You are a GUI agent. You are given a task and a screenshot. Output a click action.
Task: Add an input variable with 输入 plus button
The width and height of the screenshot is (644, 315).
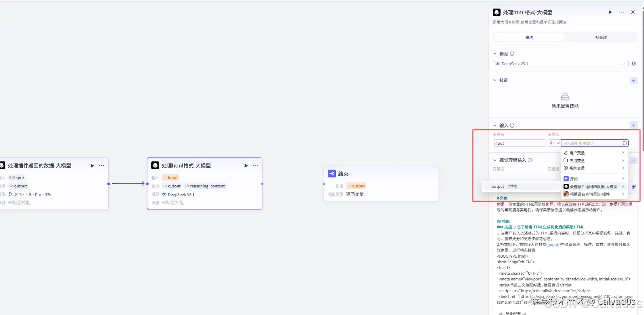pyautogui.click(x=634, y=125)
